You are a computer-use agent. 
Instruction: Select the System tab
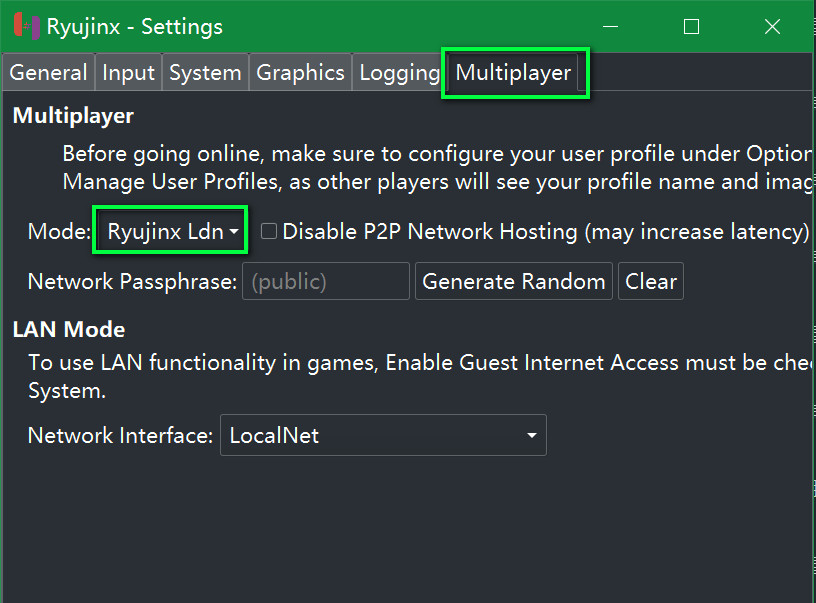206,72
